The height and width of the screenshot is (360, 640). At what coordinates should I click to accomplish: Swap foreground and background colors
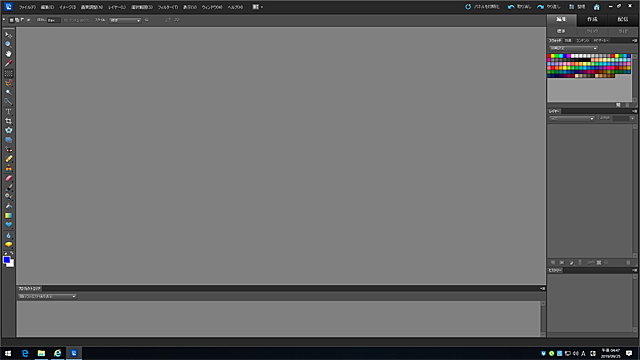pyautogui.click(x=12, y=253)
